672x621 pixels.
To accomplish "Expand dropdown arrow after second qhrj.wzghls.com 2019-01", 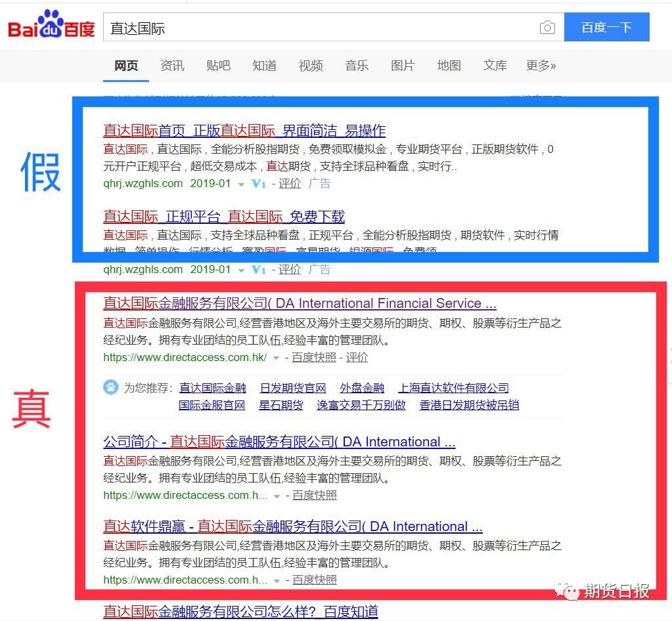I will click(241, 270).
